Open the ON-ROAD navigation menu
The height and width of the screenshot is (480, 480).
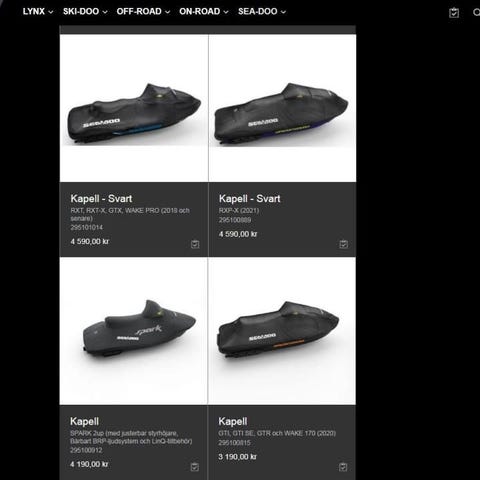(x=204, y=12)
